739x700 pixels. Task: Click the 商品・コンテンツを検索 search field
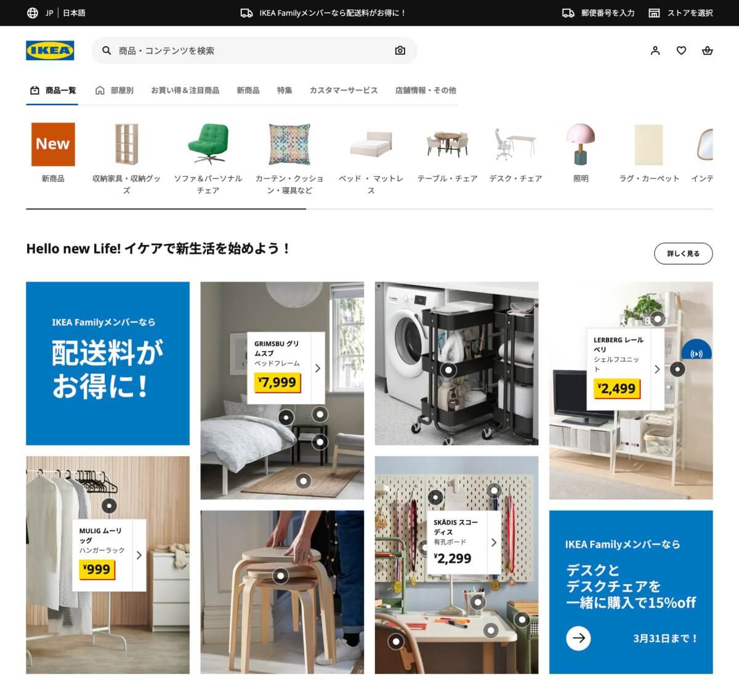(254, 50)
